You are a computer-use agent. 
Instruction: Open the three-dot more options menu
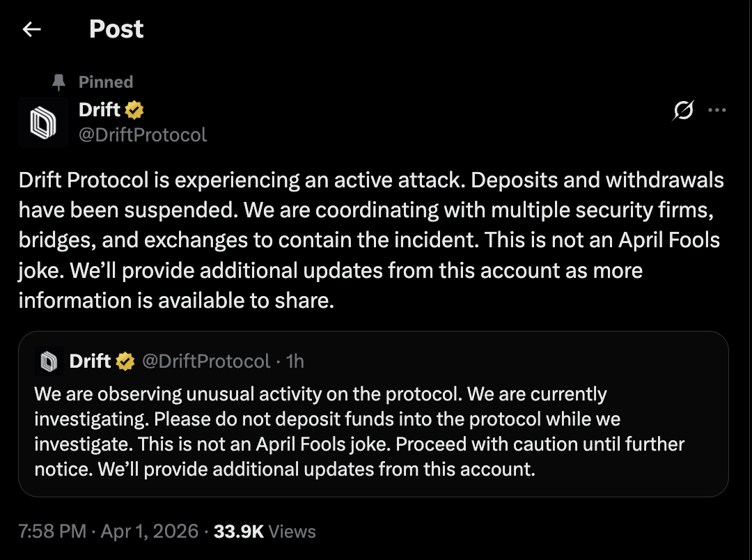coord(717,110)
